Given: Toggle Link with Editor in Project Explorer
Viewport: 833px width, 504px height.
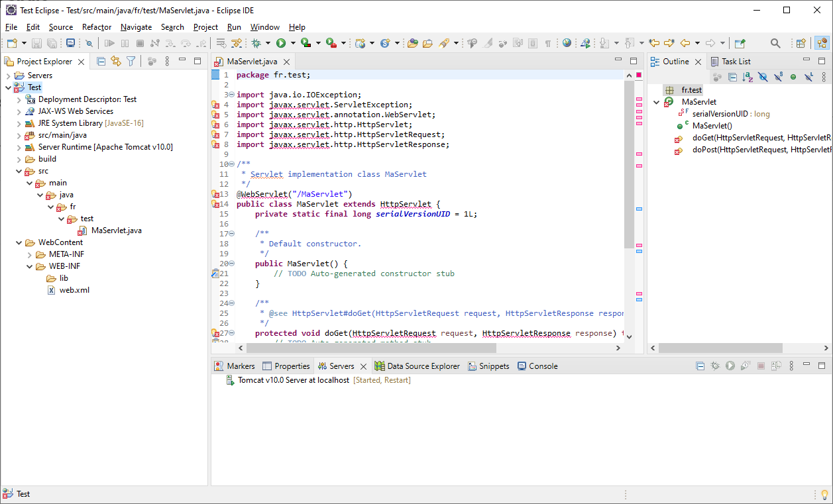Looking at the screenshot, I should point(116,61).
